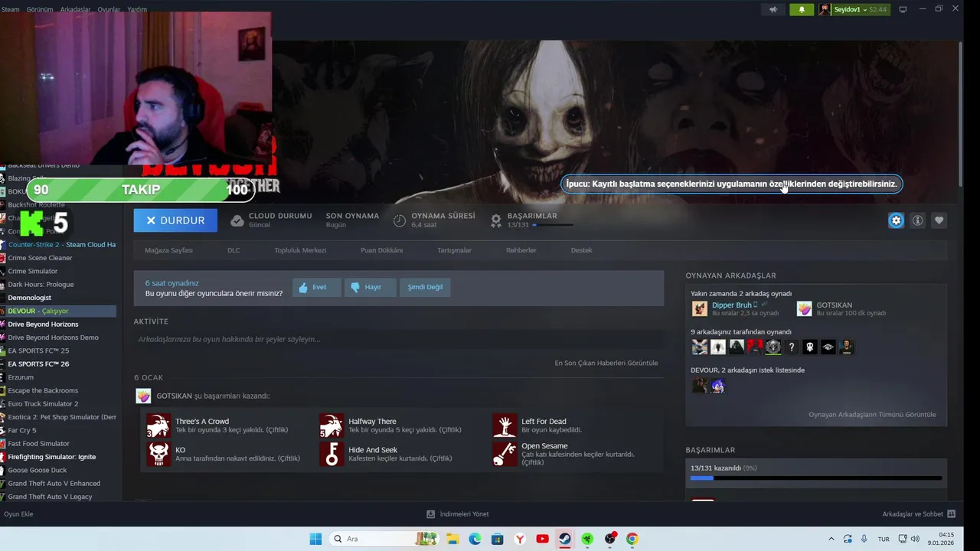Stop the game with DURDUR button
Image resolution: width=980 pixels, height=551 pixels.
pyautogui.click(x=175, y=220)
